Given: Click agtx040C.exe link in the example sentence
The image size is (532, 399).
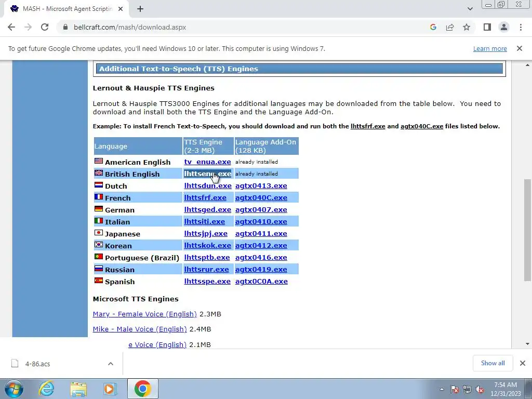Looking at the screenshot, I should pyautogui.click(x=422, y=127).
